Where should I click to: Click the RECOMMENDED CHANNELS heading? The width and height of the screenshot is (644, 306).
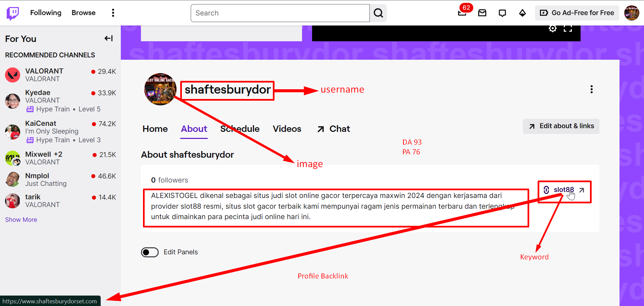click(x=50, y=55)
